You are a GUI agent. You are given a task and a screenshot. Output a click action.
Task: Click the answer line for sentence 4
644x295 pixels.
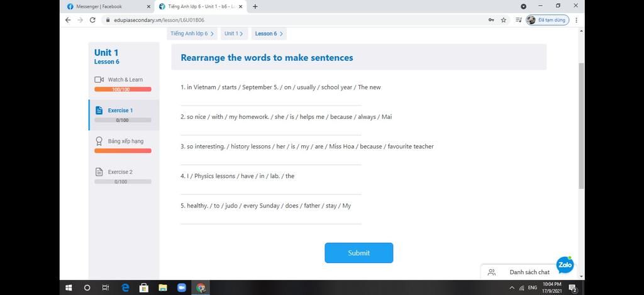pos(271,189)
